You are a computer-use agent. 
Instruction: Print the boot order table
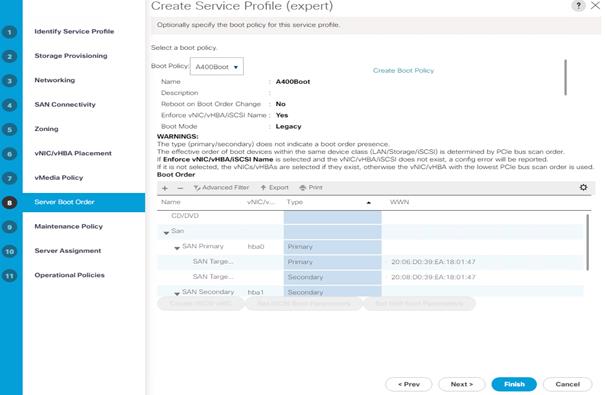[x=311, y=187]
